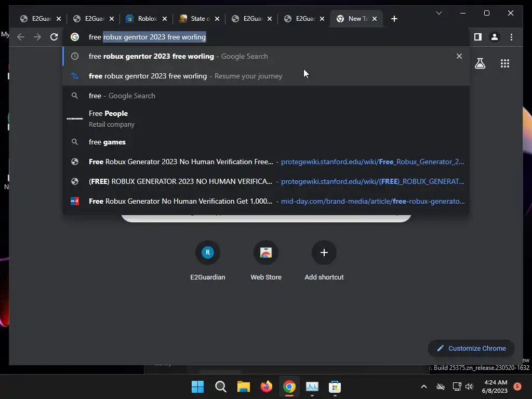Open the Chrome profile icon
The image size is (532, 399).
495,37
